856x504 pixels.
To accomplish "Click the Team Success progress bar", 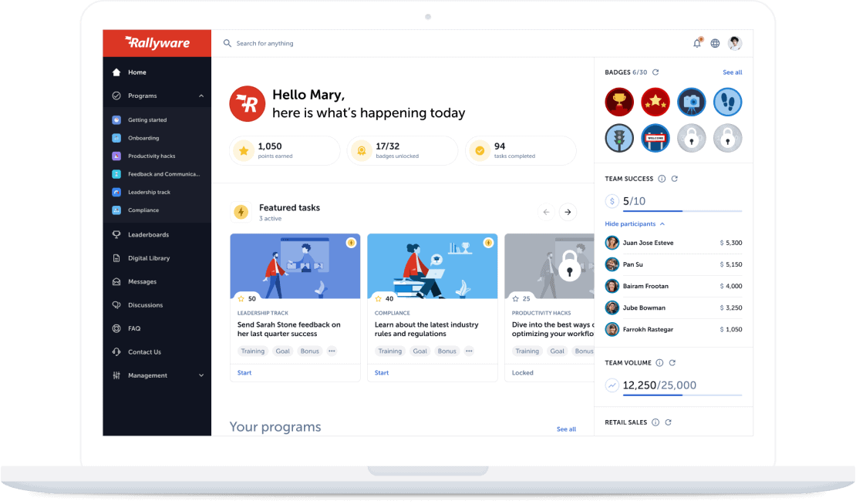I will tap(682, 210).
